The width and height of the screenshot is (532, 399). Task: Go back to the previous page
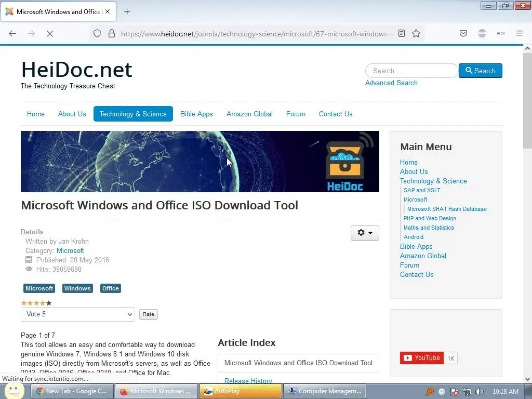click(12, 33)
